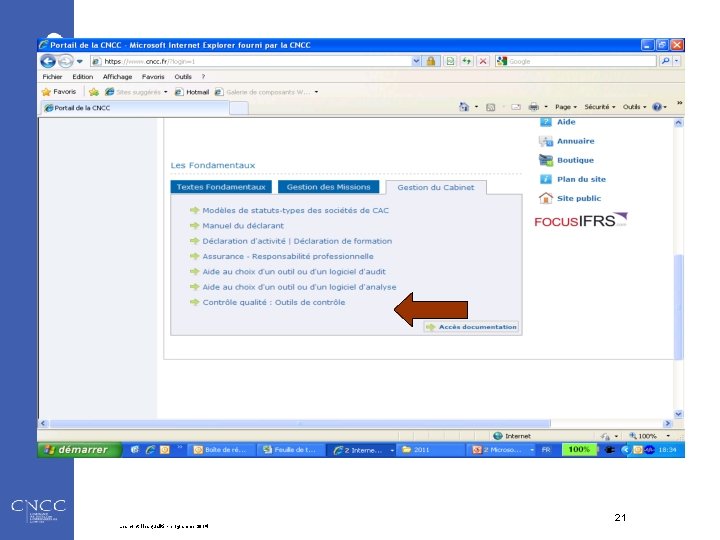Open the Edition menu

point(83,77)
